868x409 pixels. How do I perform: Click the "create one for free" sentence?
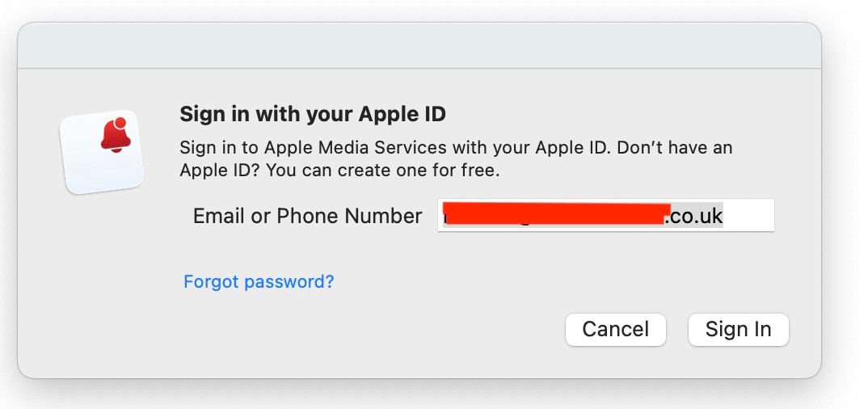pos(382,171)
